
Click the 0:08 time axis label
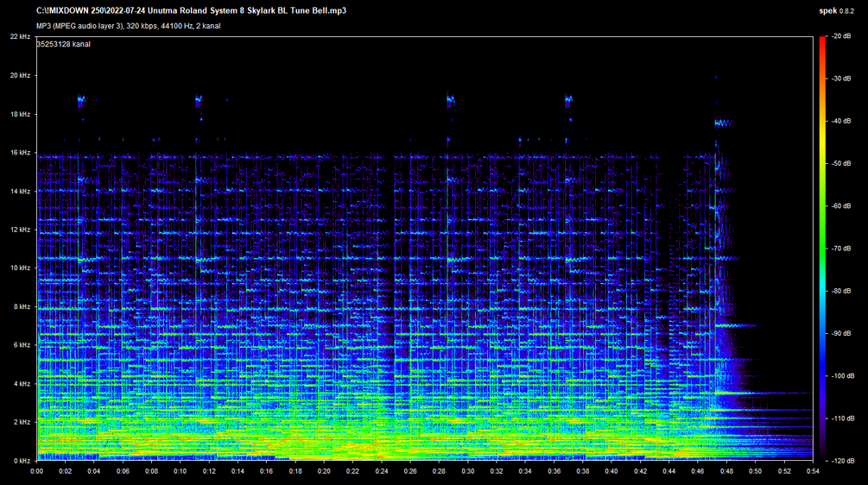point(152,471)
